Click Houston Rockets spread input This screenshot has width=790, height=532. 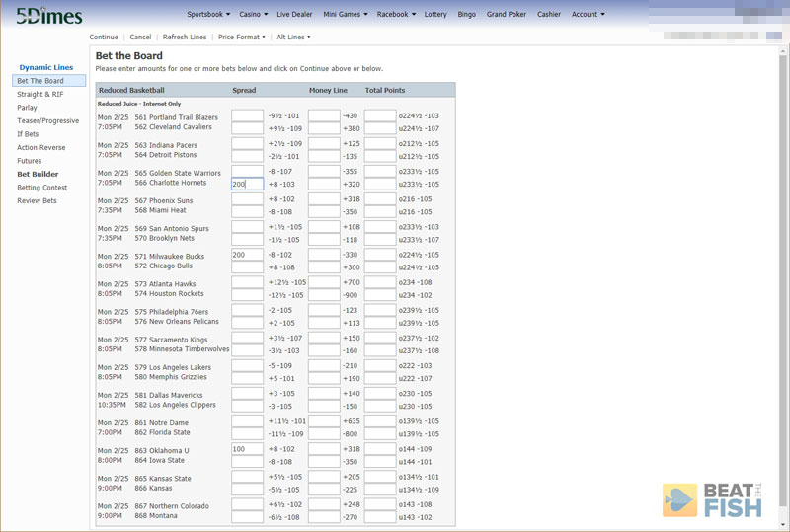click(248, 295)
